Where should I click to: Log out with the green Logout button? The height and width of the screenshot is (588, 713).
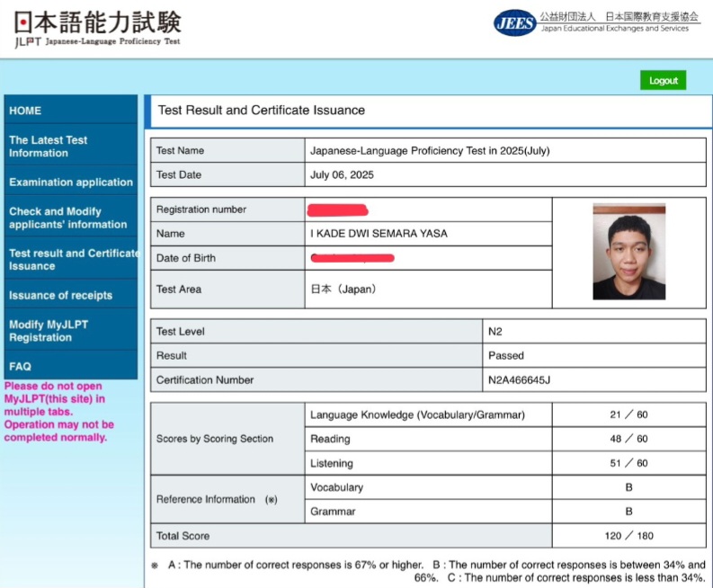pos(663,81)
